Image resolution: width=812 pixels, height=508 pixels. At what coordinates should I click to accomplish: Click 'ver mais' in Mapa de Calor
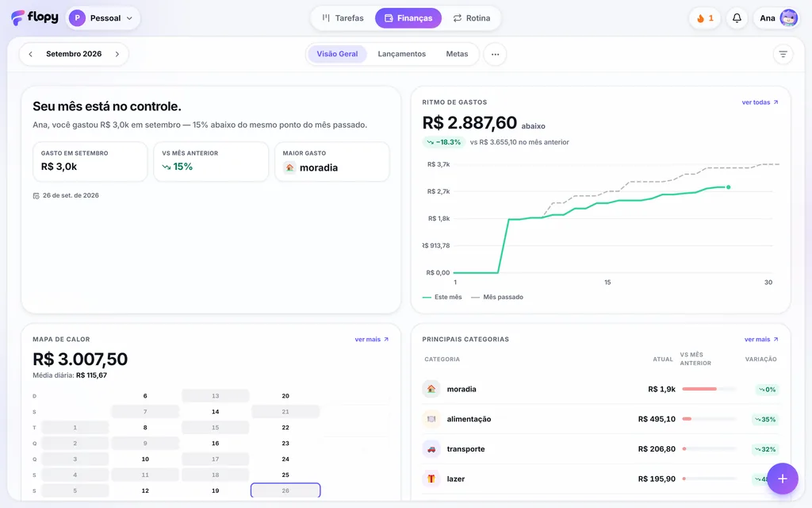click(372, 340)
